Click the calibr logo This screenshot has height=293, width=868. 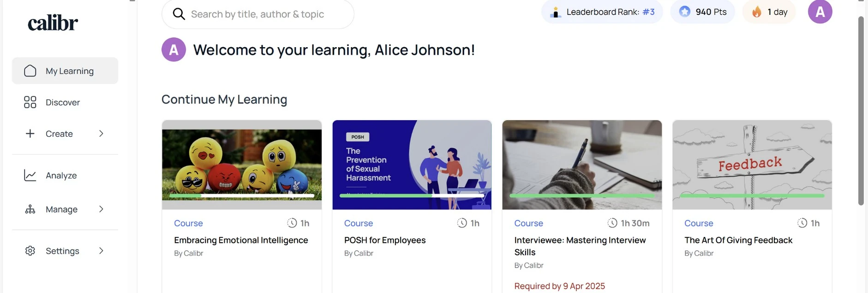[x=53, y=23]
